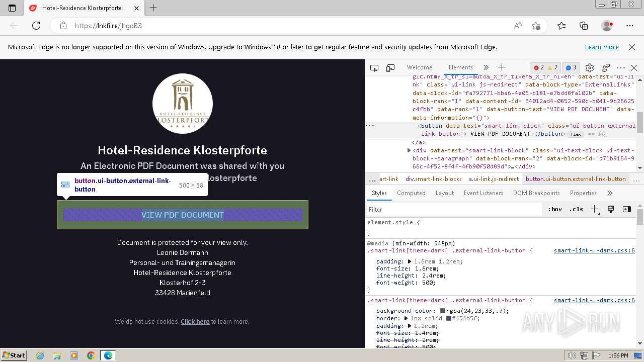
Task: Switch to the Welcome tab
Action: pos(420,67)
